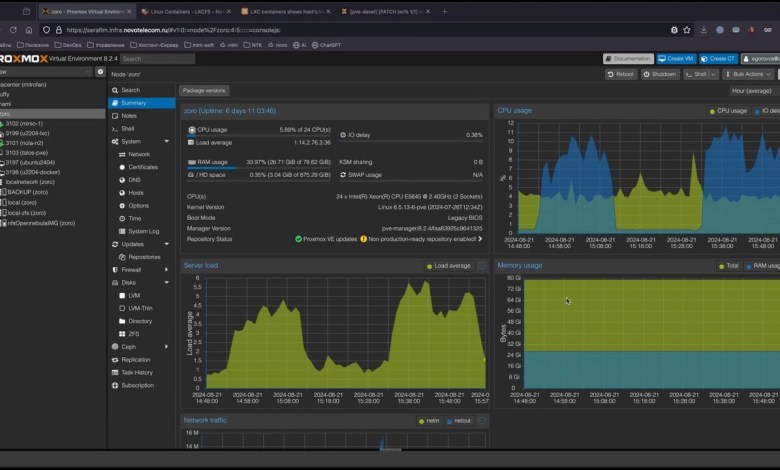Viewport: 780px width, 470px height.
Task: Click the System Log list icon
Action: pyautogui.click(x=122, y=232)
